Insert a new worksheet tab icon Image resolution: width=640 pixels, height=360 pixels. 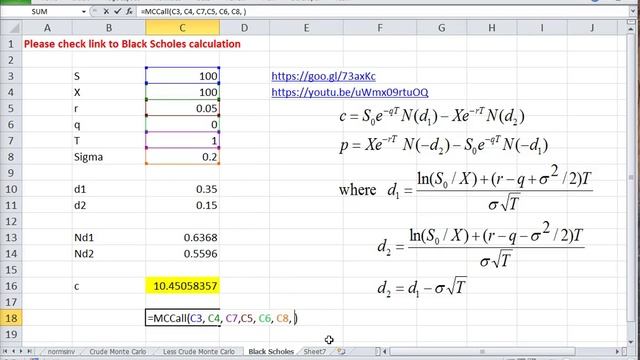pos(341,351)
